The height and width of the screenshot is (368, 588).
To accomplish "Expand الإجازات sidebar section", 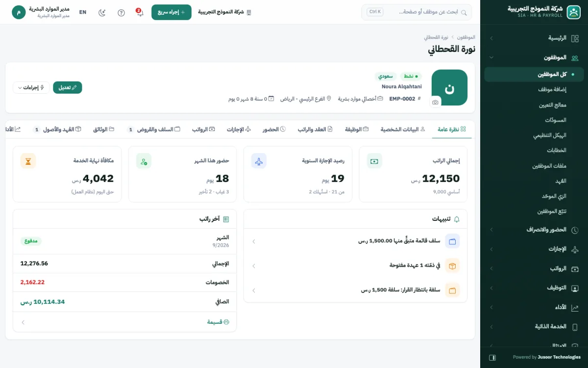I will coord(534,249).
